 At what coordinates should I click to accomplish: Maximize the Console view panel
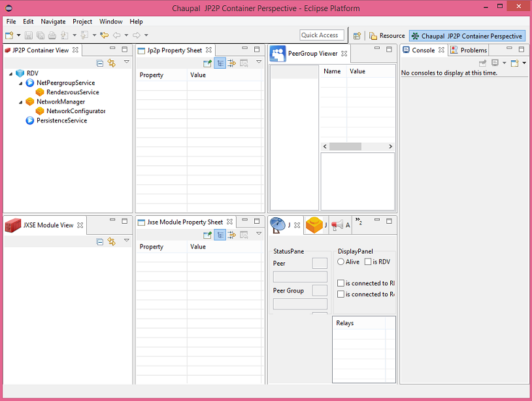pyautogui.click(x=522, y=49)
